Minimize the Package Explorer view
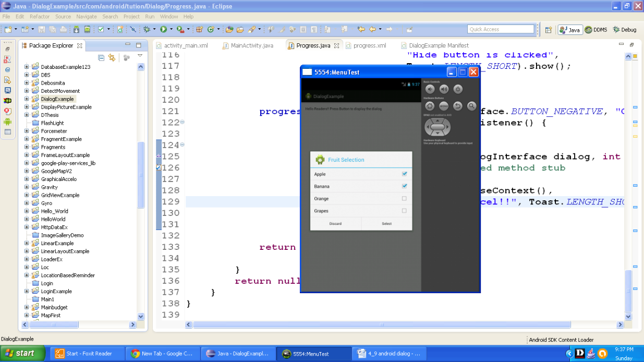Screen dimensions: 644x362 (128, 45)
